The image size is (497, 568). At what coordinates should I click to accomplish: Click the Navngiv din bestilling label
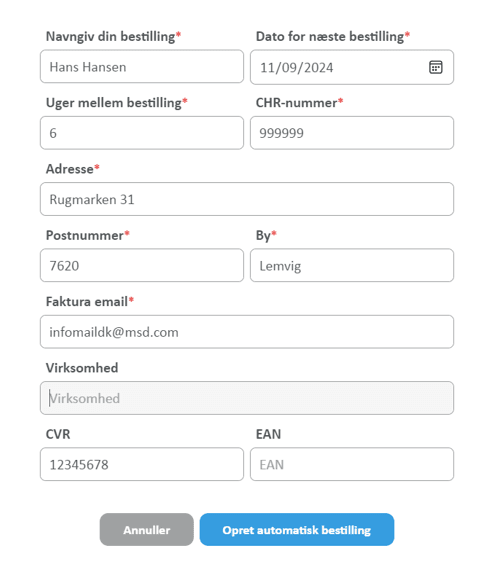[x=113, y=37]
